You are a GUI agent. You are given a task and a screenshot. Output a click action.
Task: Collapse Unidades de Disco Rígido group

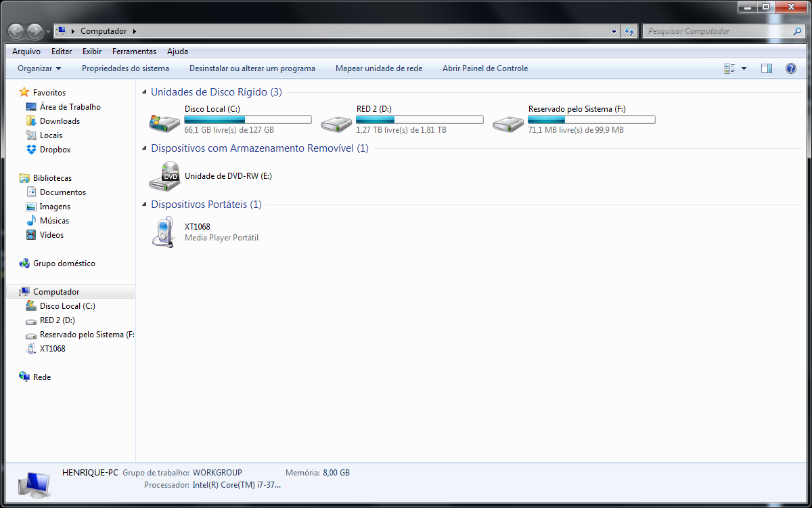145,92
